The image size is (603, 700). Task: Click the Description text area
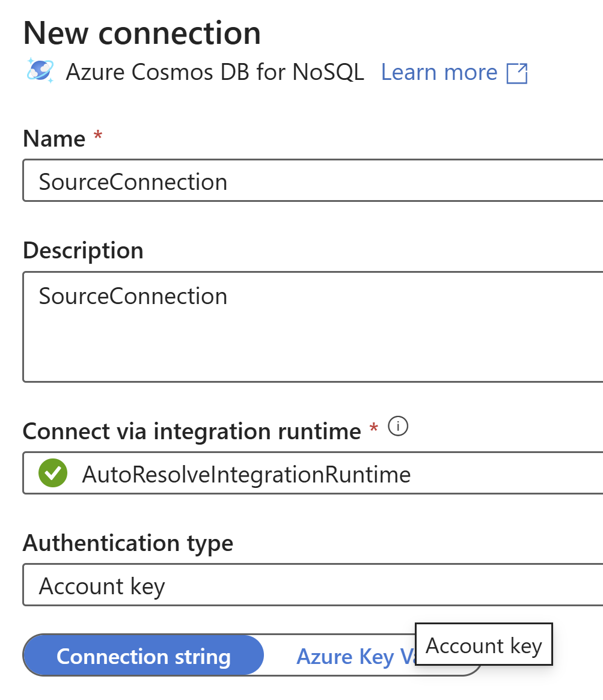[x=313, y=327]
